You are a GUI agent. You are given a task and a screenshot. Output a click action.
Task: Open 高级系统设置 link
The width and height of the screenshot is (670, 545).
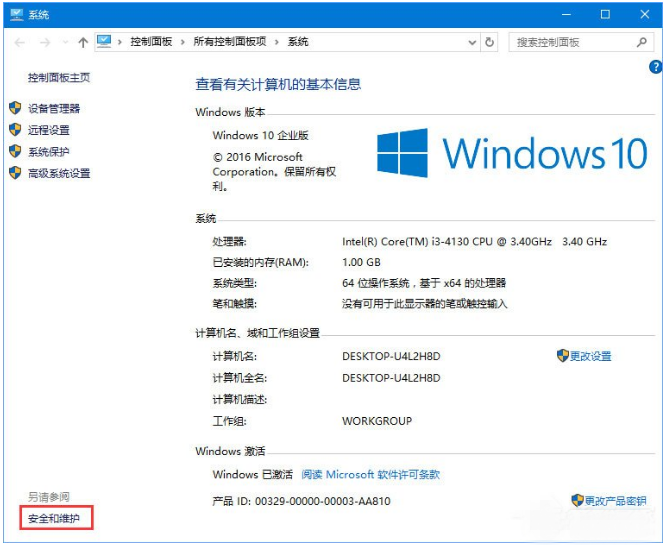pyautogui.click(x=59, y=173)
